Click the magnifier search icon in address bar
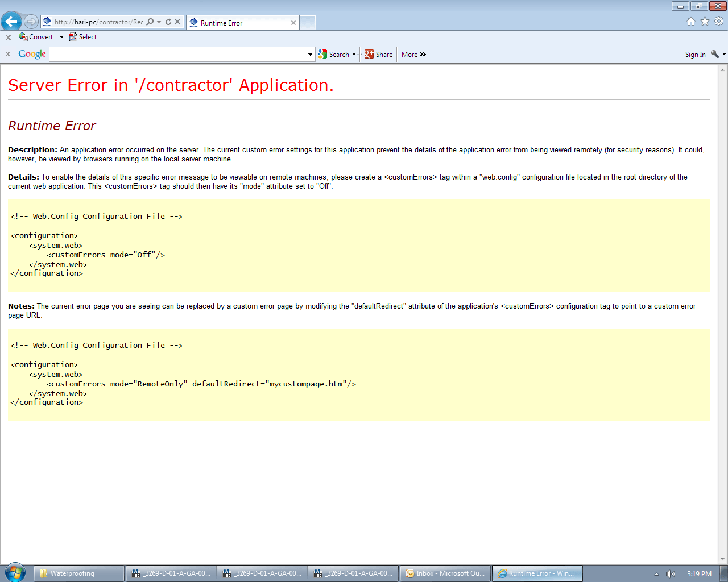 (x=150, y=22)
